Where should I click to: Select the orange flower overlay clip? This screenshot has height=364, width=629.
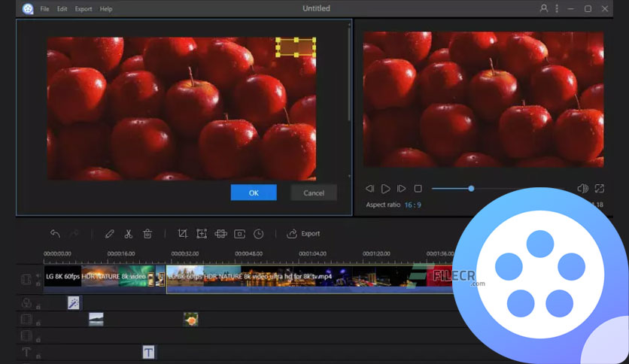(190, 319)
